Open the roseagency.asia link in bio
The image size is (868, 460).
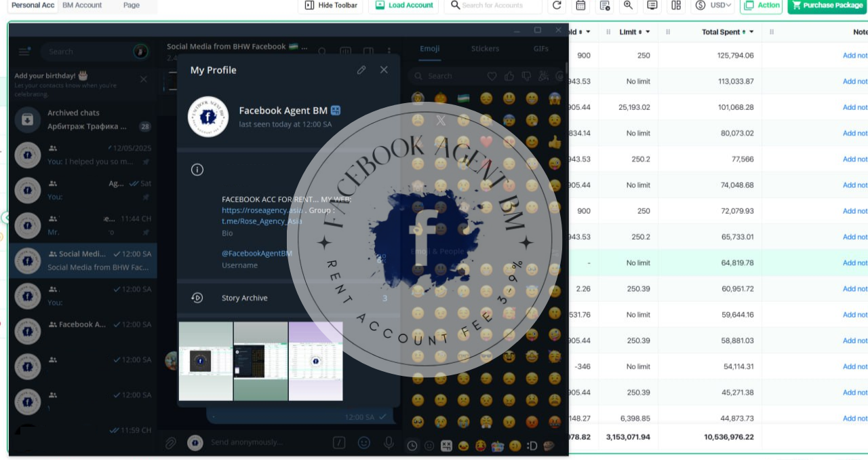262,210
